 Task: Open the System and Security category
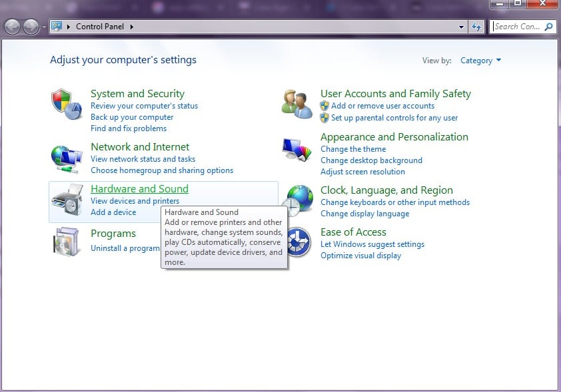[138, 94]
